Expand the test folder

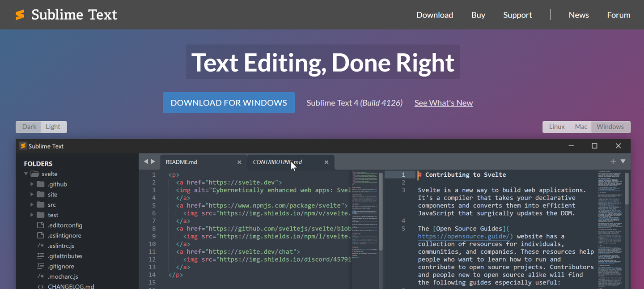[32, 215]
